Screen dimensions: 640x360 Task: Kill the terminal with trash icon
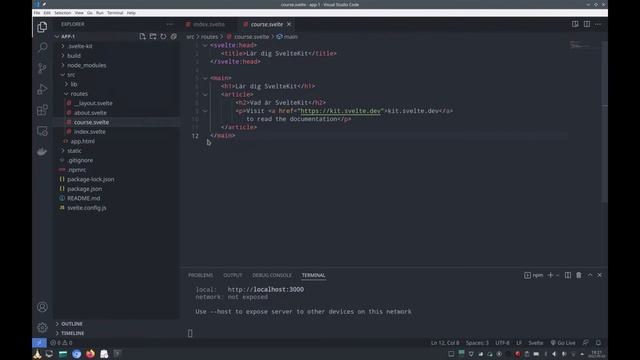[579, 275]
